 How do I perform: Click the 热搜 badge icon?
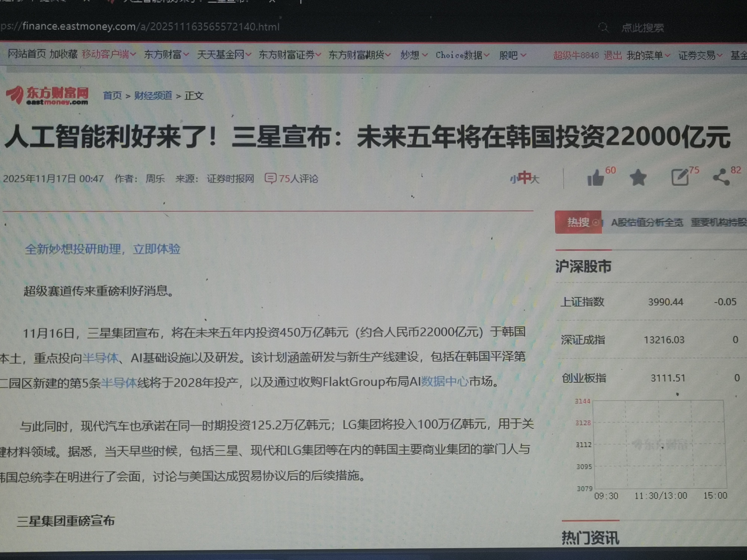coord(578,223)
